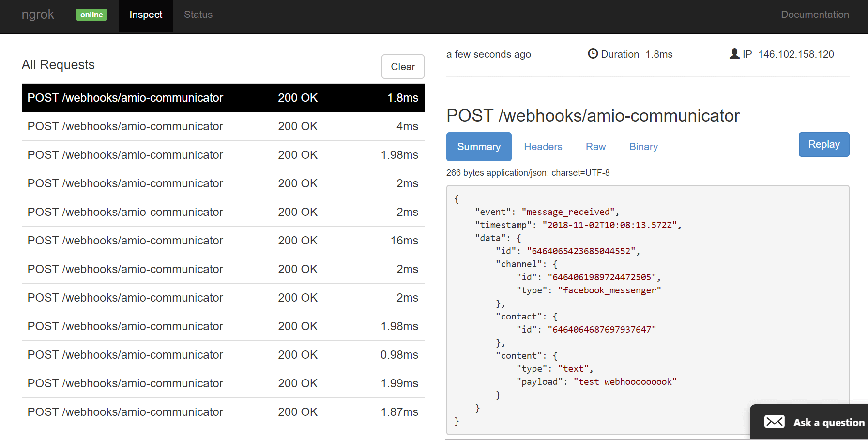Click the Duration value 1.8ms in details
Screen dimensions: 868x441
[659, 54]
